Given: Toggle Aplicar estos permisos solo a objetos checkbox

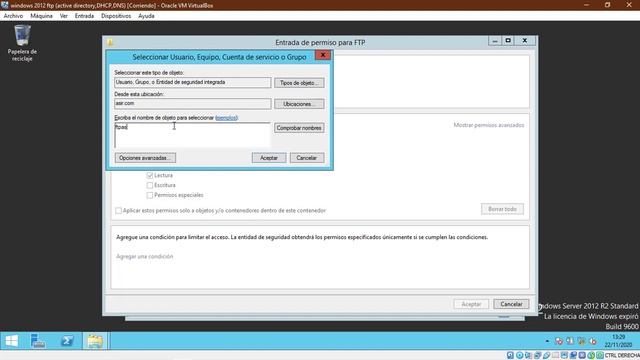Looking at the screenshot, I should click(118, 211).
